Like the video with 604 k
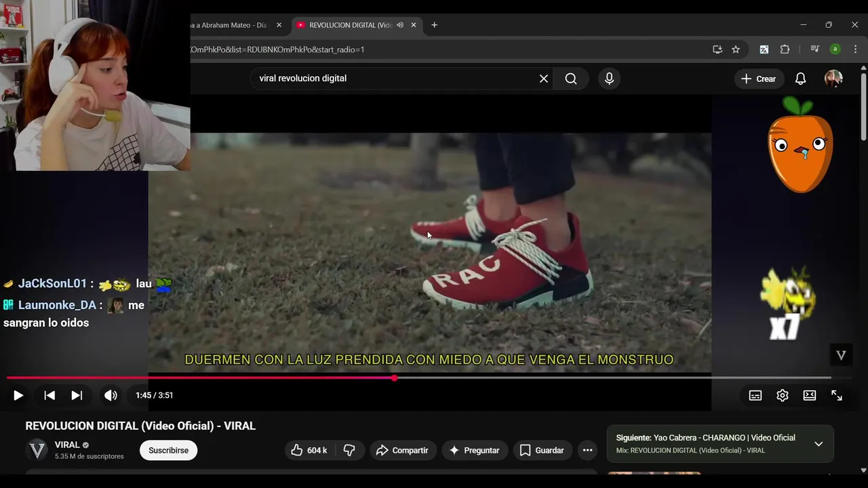Image resolution: width=868 pixels, height=488 pixels. [x=309, y=450]
